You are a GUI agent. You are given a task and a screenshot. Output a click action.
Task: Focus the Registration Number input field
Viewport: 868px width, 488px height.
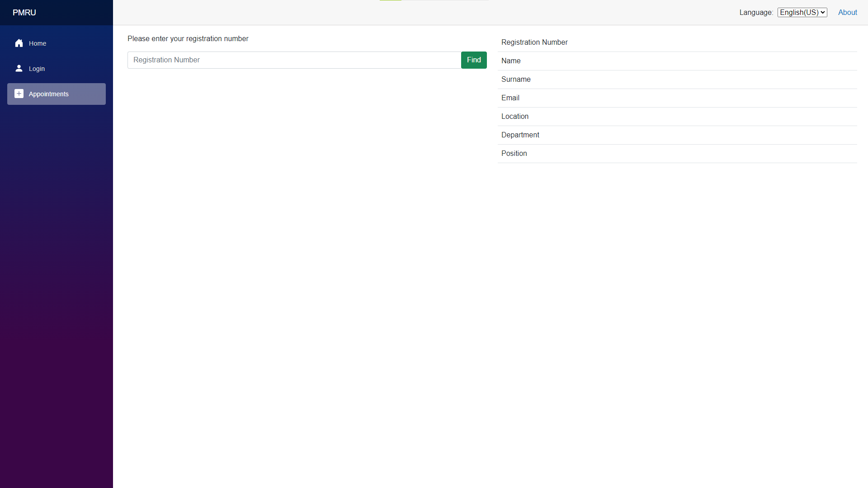(x=294, y=60)
